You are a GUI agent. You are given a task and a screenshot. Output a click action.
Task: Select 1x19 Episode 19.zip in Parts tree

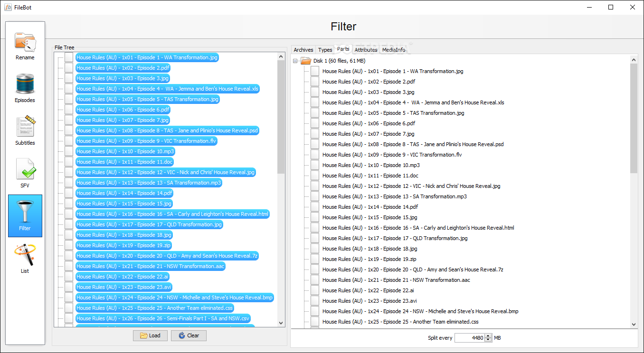[369, 259]
